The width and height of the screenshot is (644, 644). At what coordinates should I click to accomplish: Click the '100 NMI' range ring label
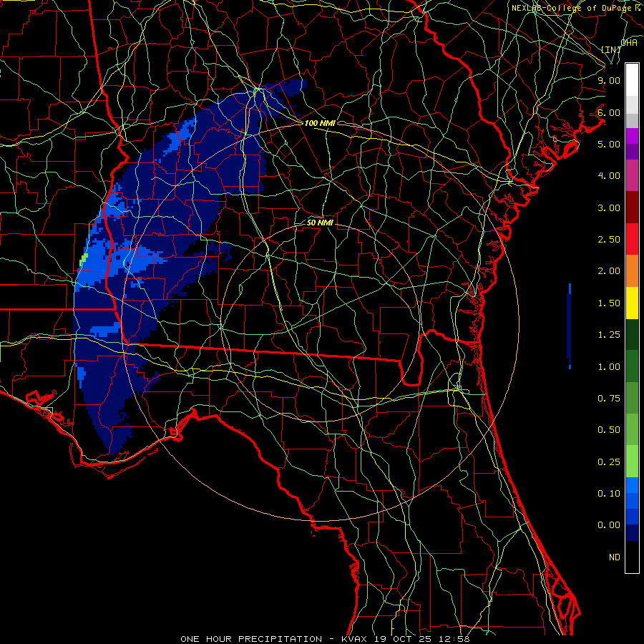coord(320,123)
